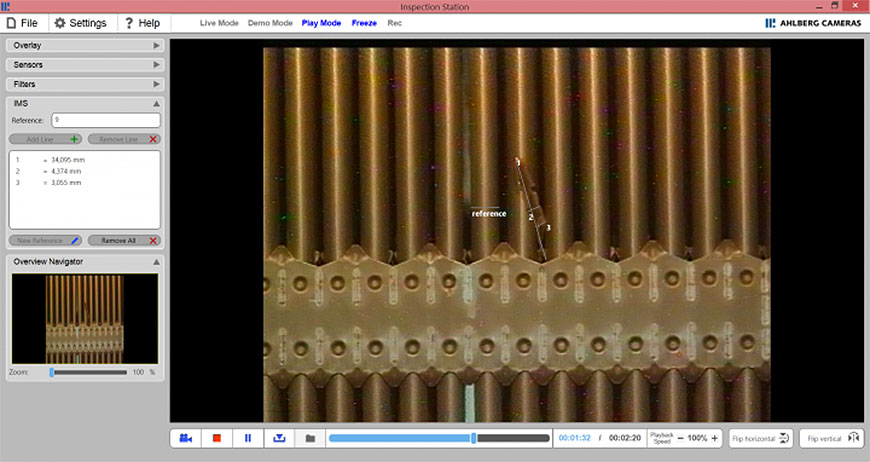Switch to Live Mode
This screenshot has height=462, width=870.
pos(219,22)
